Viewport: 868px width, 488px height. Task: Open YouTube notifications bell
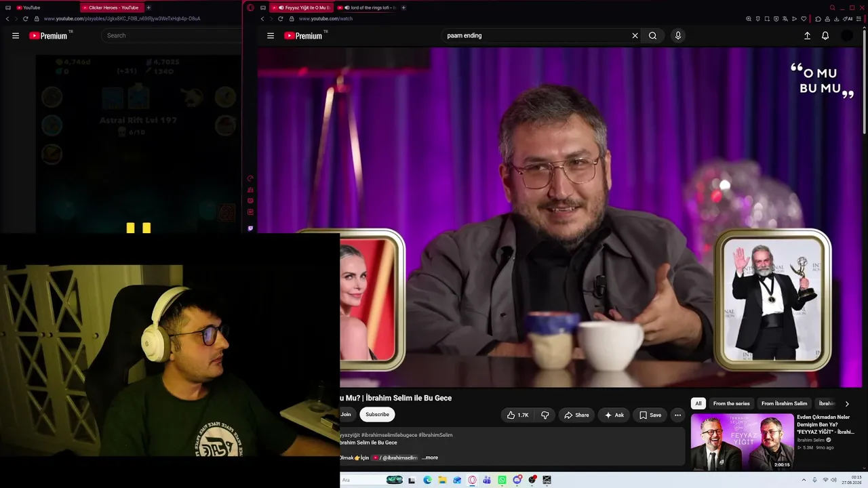825,36
